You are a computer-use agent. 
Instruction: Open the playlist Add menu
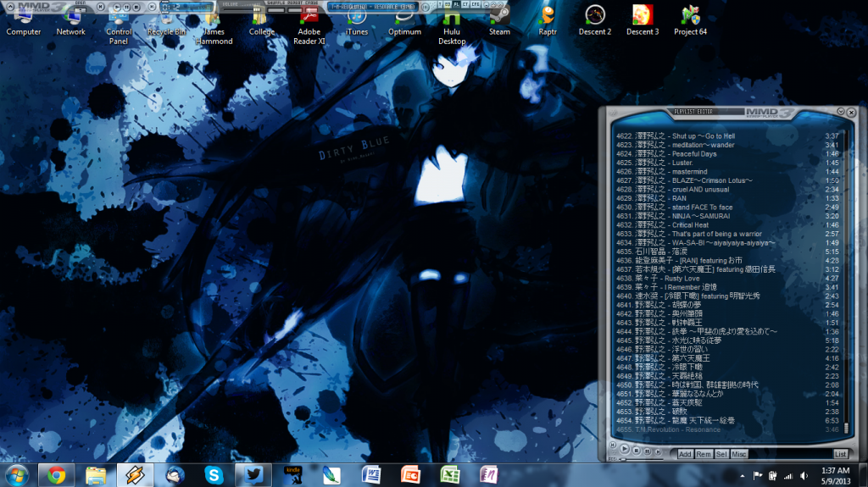point(686,454)
